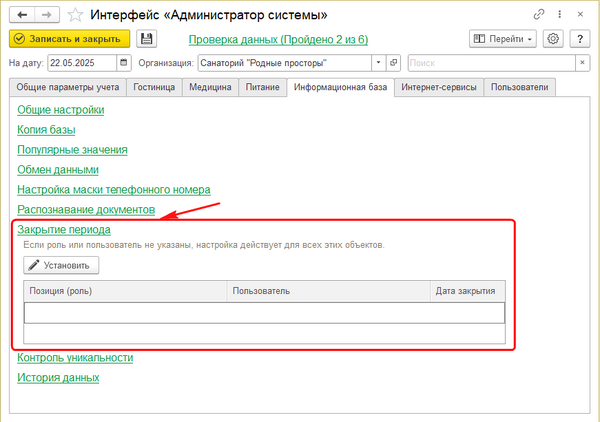Click the На дату field
The image size is (600, 422).
point(82,63)
